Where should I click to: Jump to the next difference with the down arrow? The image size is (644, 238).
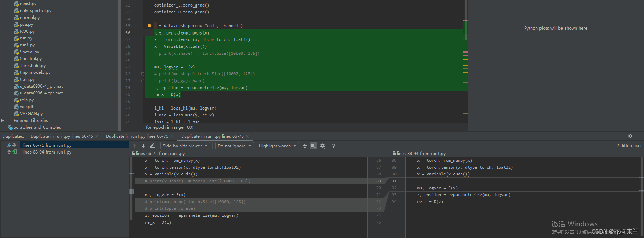click(x=143, y=146)
